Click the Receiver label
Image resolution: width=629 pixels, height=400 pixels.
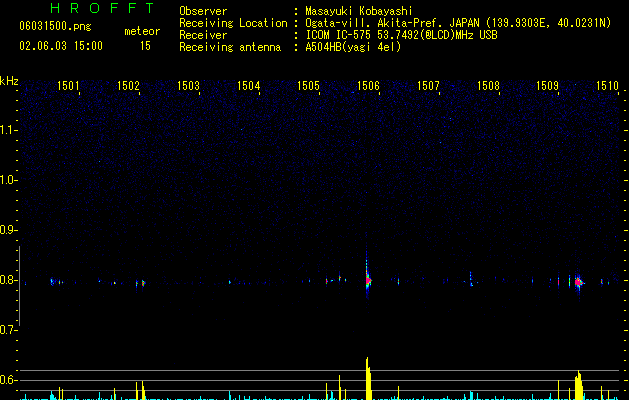coord(203,35)
